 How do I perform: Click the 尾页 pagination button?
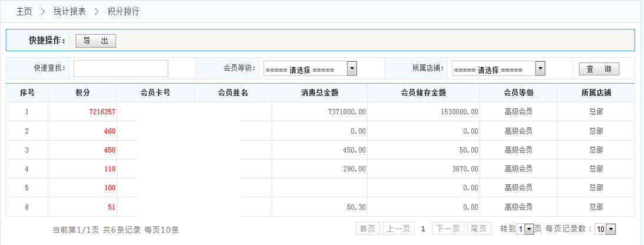(478, 229)
